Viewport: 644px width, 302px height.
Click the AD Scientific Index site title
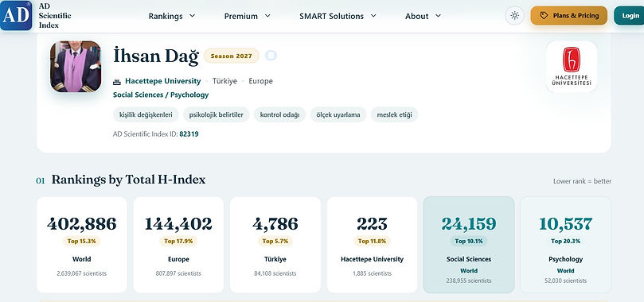click(55, 16)
